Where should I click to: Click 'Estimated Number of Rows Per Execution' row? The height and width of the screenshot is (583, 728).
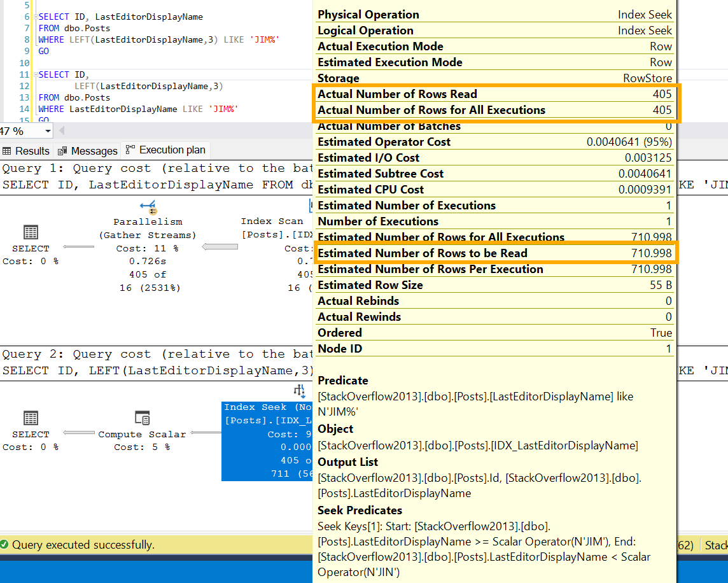pos(494,269)
